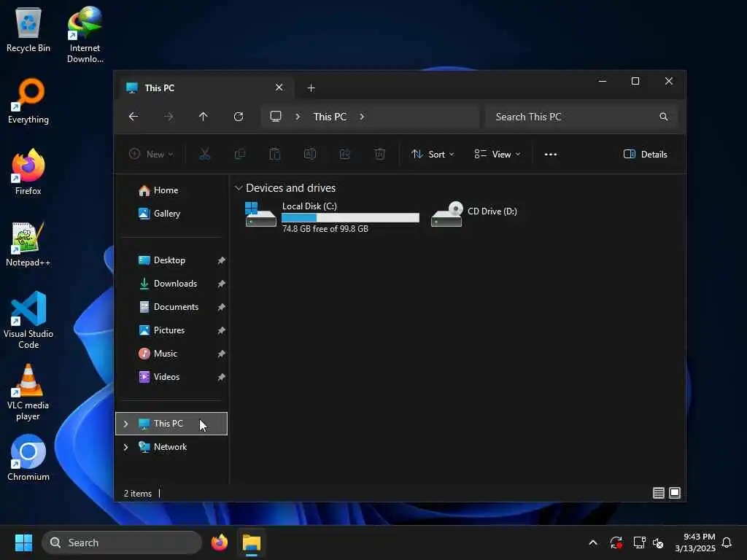
Task: Go to Home in sidebar
Action: tap(171, 190)
